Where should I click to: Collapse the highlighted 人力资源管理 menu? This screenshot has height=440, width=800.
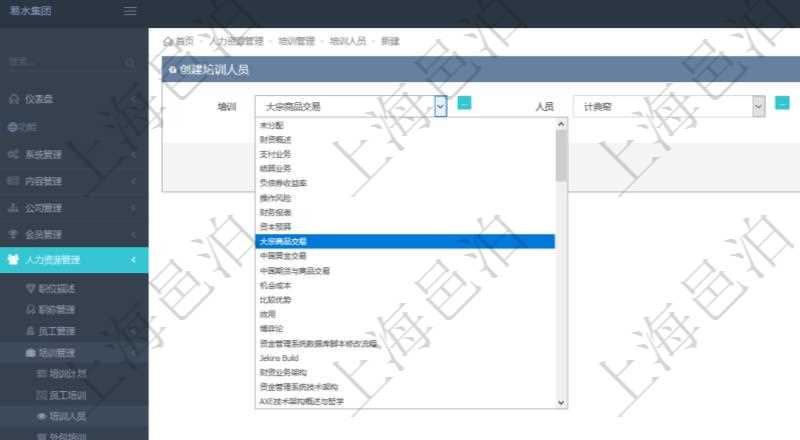tap(74, 260)
